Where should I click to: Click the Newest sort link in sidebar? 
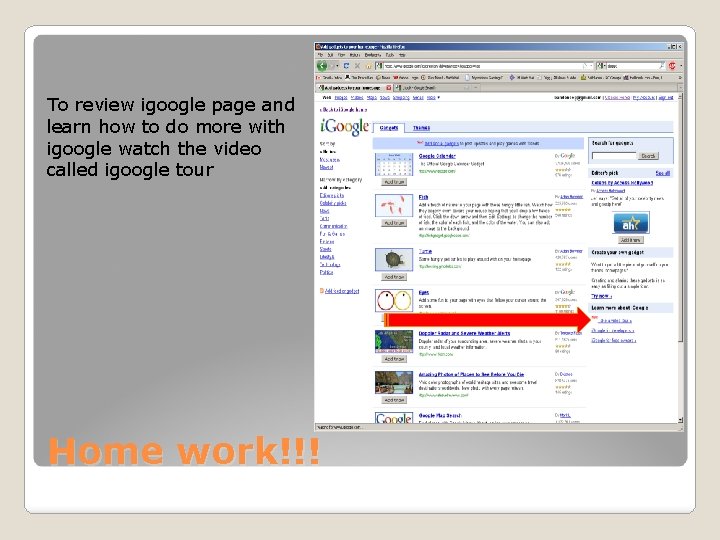point(326,168)
